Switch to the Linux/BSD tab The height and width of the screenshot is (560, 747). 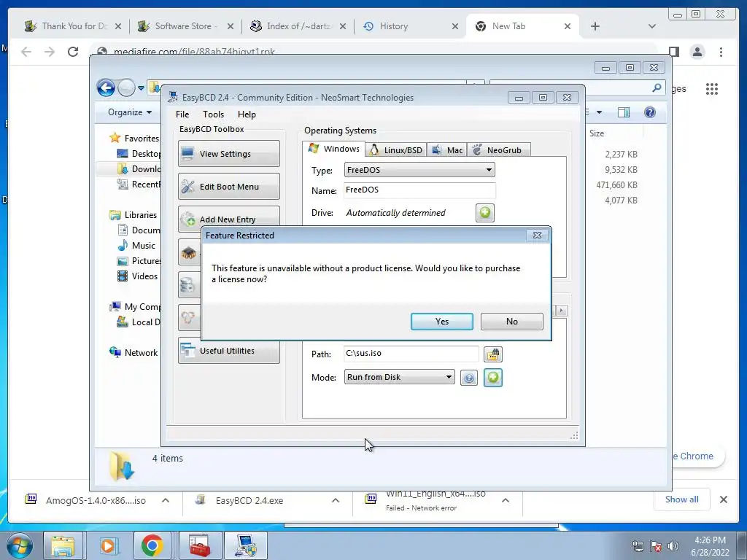(396, 150)
